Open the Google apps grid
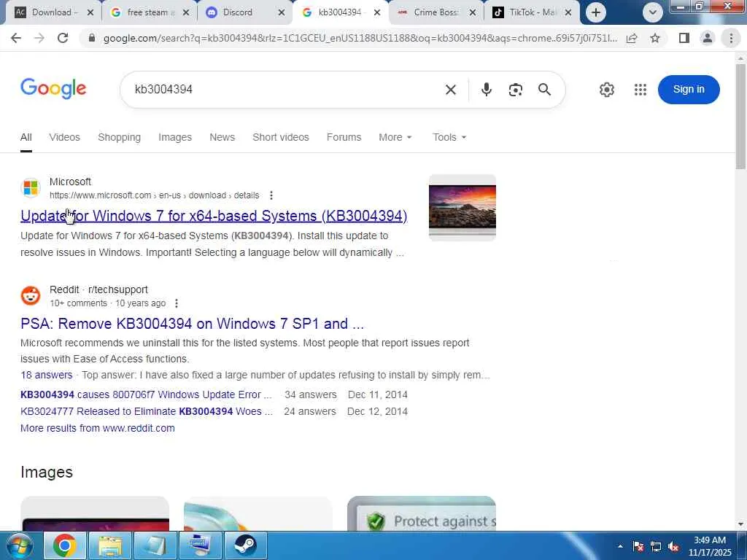Viewport: 747px width, 560px height. [x=640, y=90]
